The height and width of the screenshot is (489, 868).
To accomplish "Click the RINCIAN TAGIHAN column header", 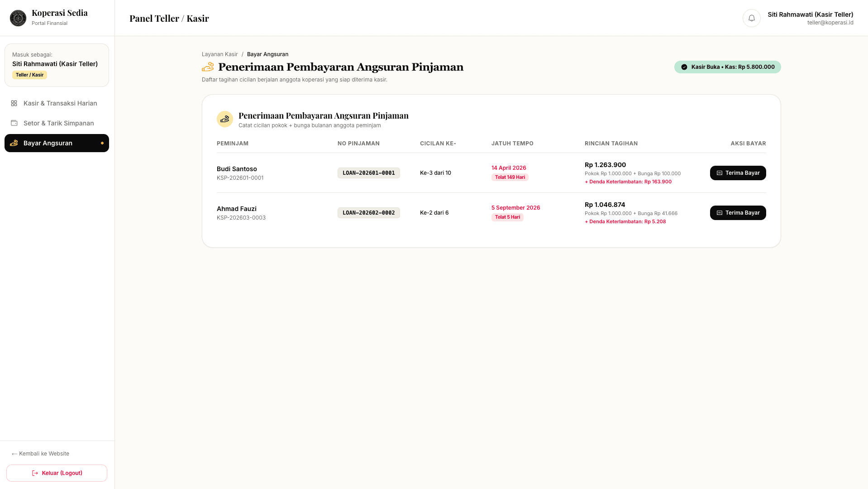I will tap(611, 144).
